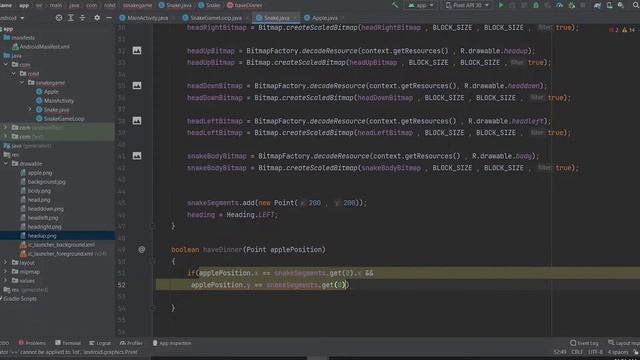Open the Profile app gauge icon
Screen dimensions: 640x360
560,5
